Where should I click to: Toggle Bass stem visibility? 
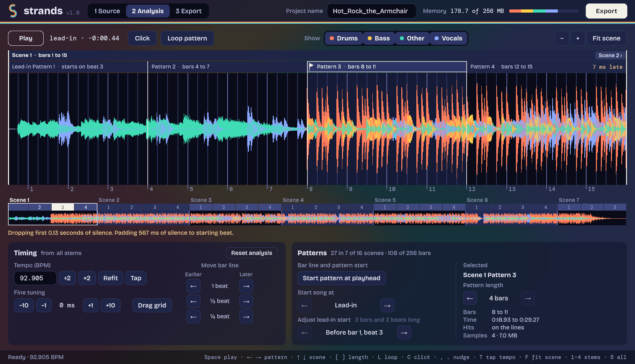pos(379,38)
